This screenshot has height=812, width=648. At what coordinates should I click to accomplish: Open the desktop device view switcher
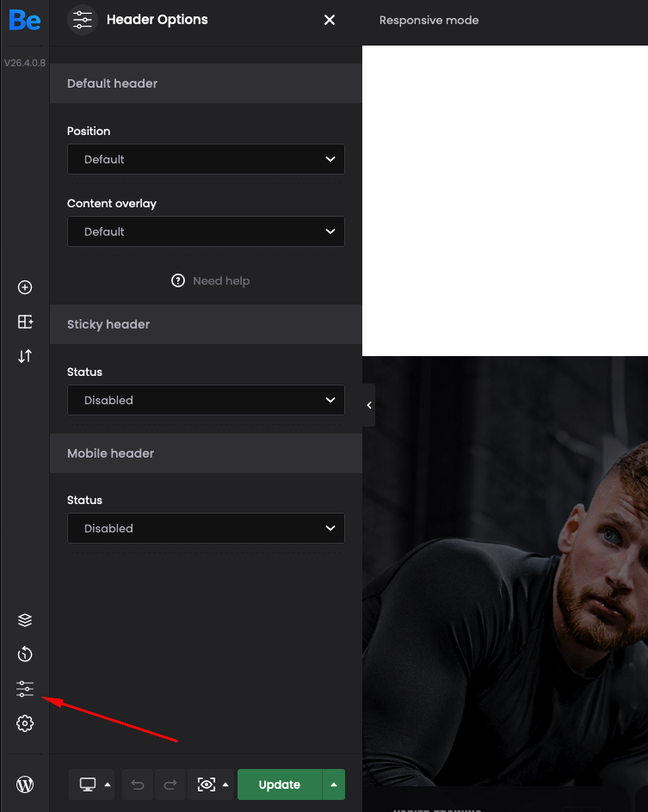coord(91,784)
